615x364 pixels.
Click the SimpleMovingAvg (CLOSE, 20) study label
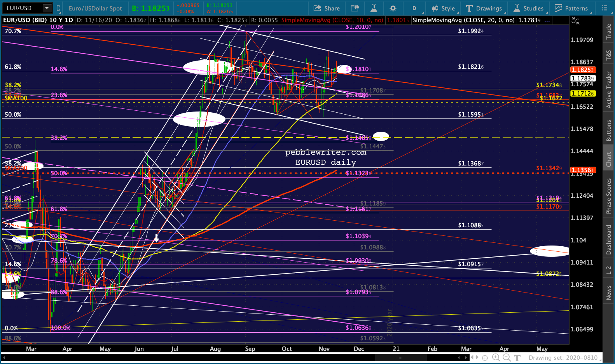(463, 20)
